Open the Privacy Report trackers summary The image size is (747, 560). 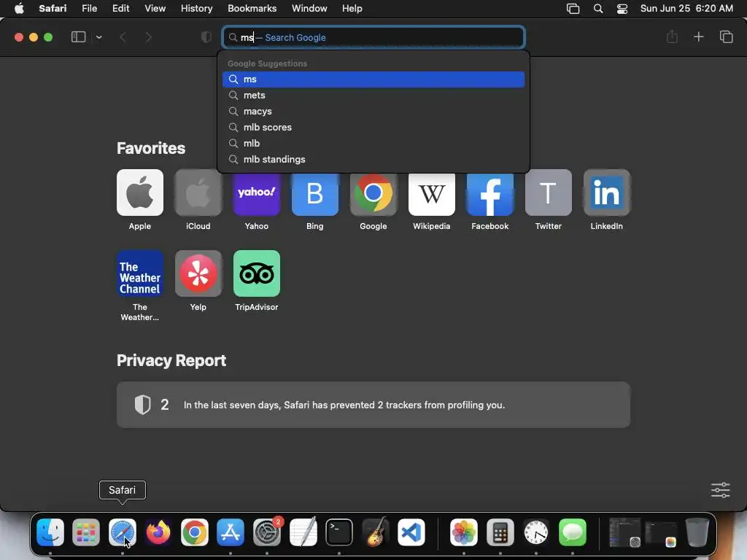pos(373,405)
